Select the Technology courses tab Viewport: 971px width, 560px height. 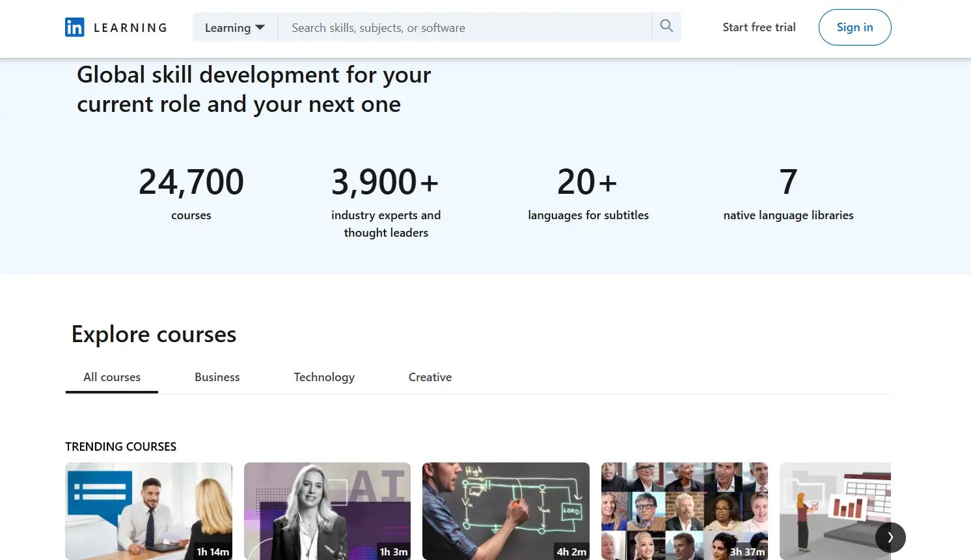coord(323,377)
